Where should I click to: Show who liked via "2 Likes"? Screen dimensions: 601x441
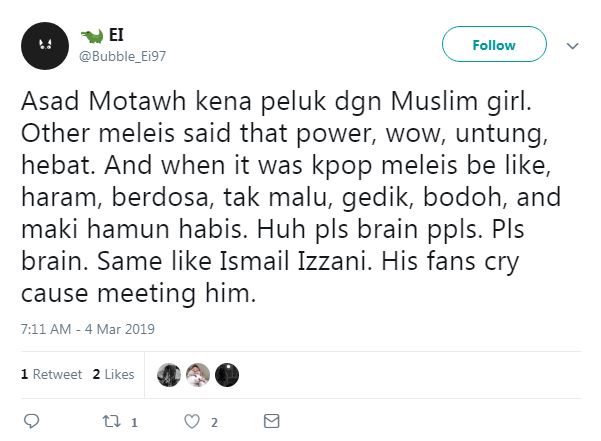113,374
